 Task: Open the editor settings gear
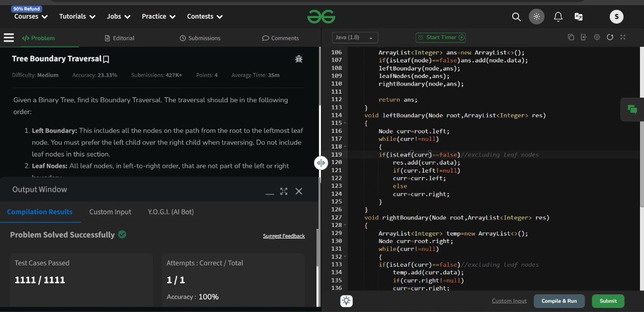(597, 38)
